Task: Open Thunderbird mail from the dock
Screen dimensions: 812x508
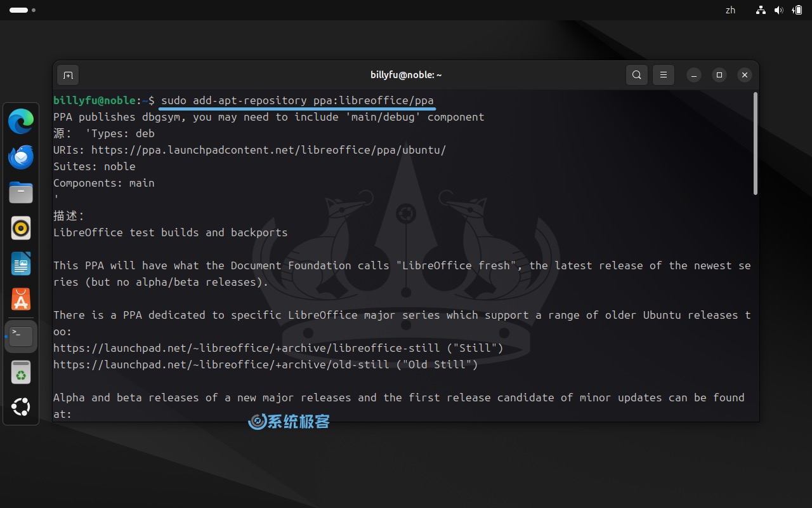Action: pyautogui.click(x=21, y=157)
